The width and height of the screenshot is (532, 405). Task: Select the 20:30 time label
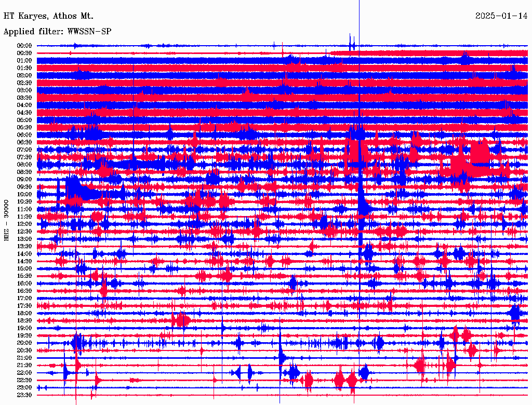click(x=24, y=350)
